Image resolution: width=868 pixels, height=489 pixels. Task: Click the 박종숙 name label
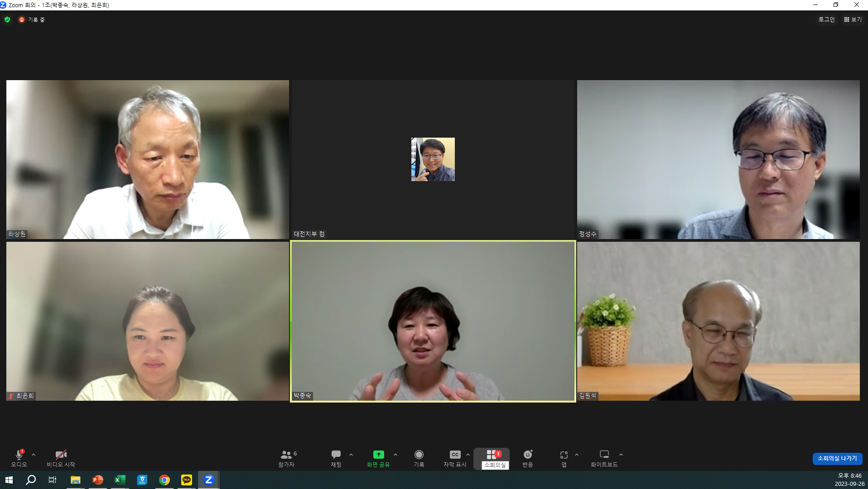(x=302, y=396)
